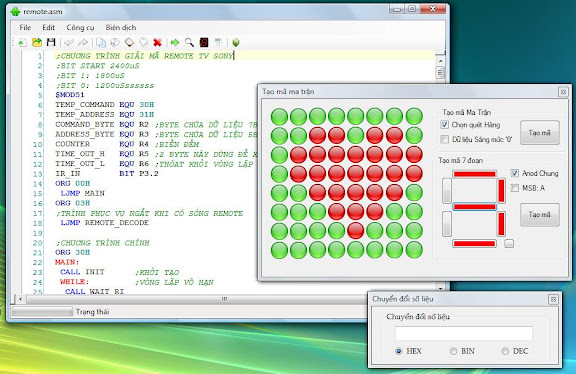Open the File menu
The width and height of the screenshot is (576, 374).
25,28
